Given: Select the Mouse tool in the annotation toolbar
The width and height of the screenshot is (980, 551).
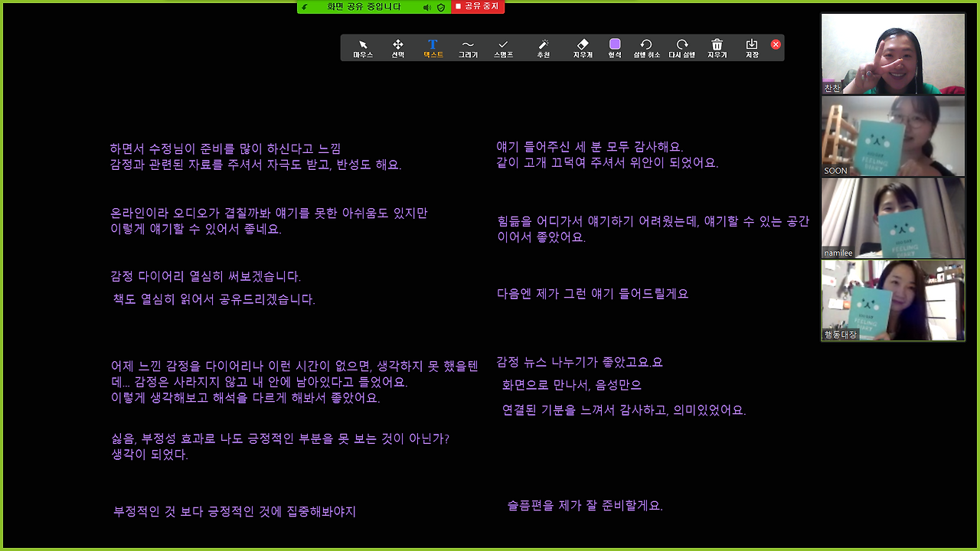Looking at the screenshot, I should [362, 47].
